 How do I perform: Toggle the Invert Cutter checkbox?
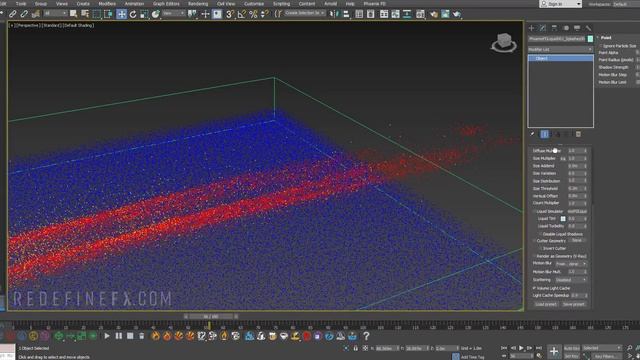coord(540,248)
